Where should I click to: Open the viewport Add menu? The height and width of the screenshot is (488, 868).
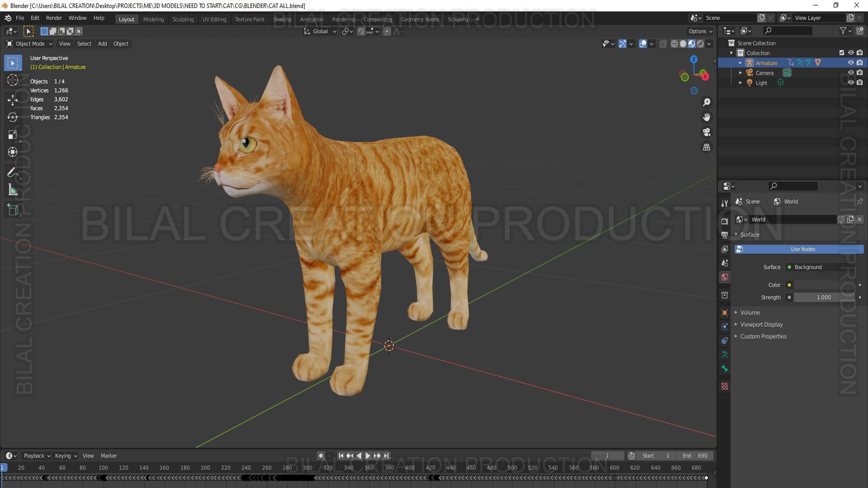pyautogui.click(x=102, y=43)
